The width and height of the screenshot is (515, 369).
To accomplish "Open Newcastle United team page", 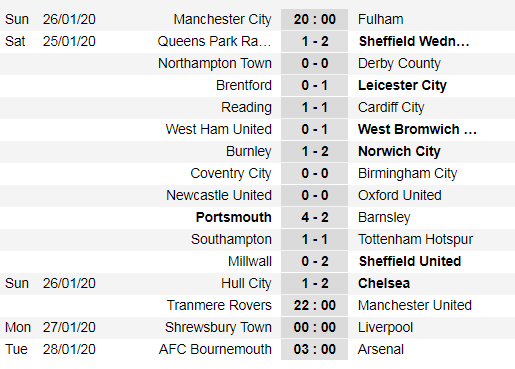I will point(219,195).
